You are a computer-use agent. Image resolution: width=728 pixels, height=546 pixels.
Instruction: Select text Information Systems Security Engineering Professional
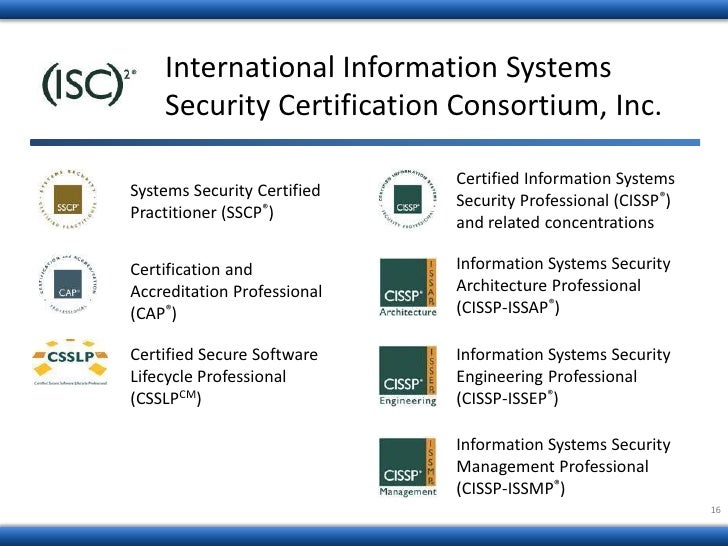point(563,376)
